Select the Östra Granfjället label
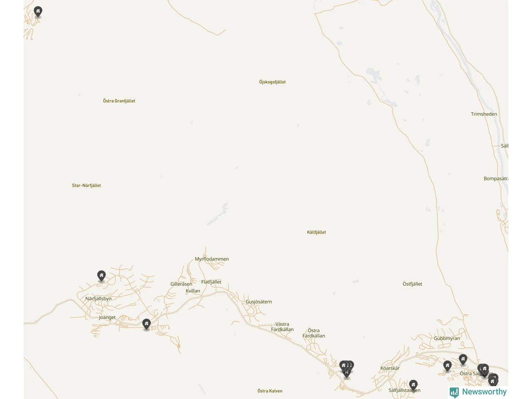 tap(119, 101)
